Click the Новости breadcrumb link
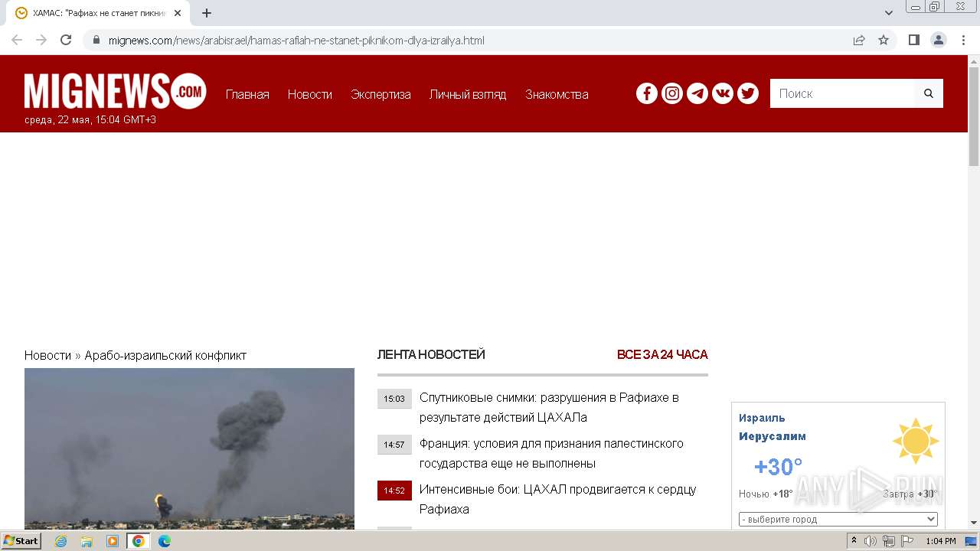The image size is (980, 551). pos(47,355)
